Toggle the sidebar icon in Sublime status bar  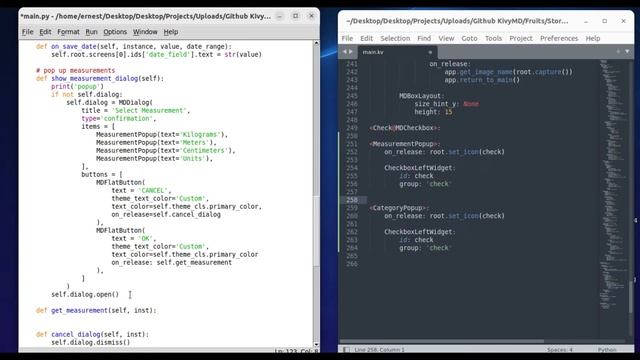point(346,350)
